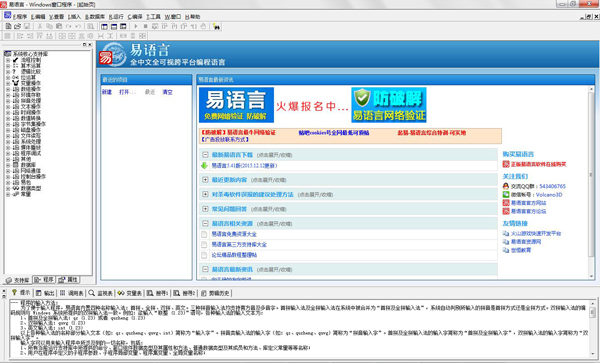Viewport: 600px width, 363px height.
Task: Click the 543406765 QQ group link
Action: (553, 186)
